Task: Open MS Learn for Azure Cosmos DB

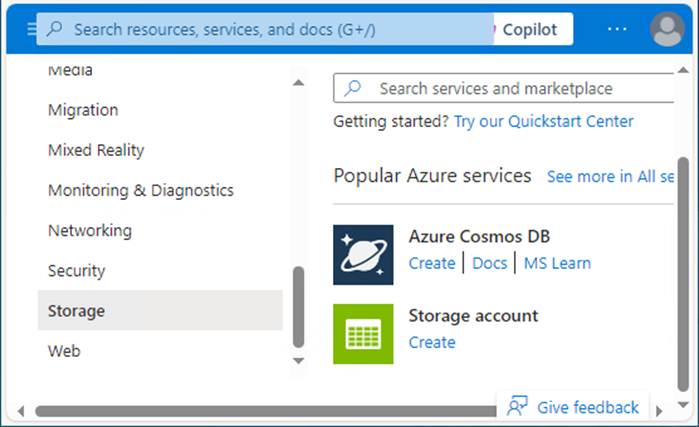Action: coord(557,263)
